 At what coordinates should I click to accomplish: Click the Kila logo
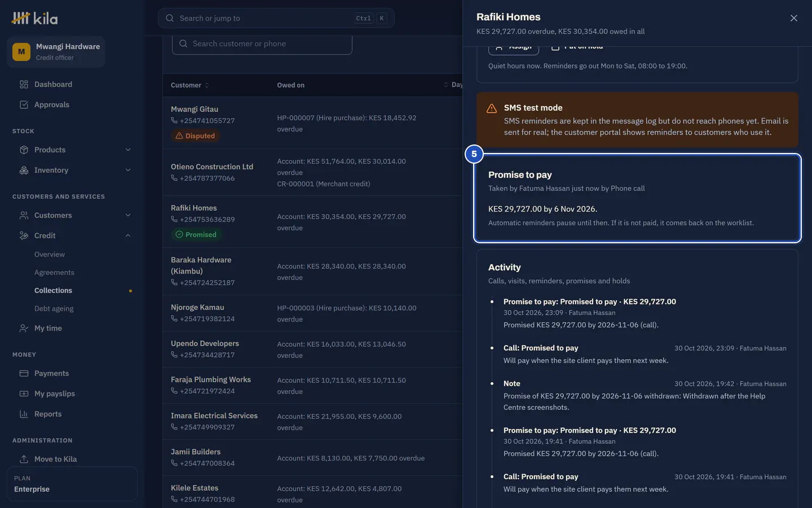click(34, 19)
